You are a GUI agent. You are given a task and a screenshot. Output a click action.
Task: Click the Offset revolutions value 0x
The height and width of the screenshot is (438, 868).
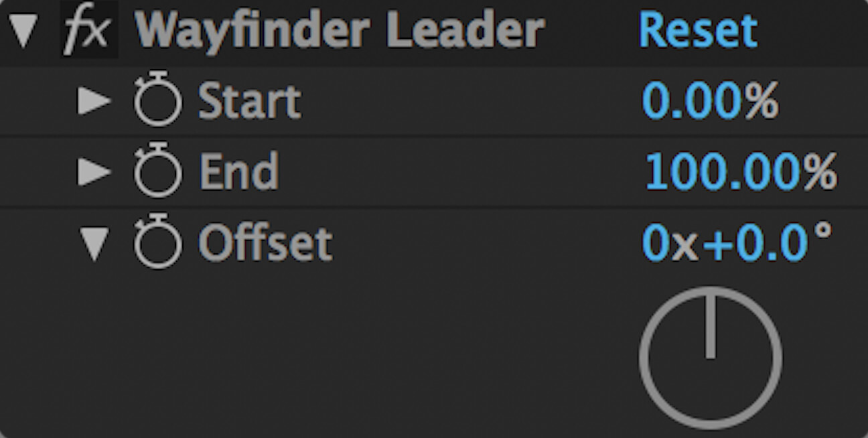tap(670, 242)
